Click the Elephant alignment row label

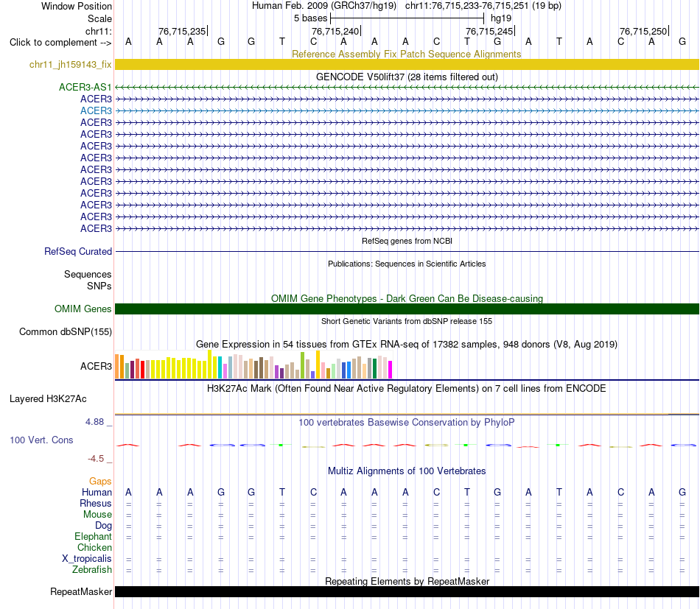93,536
